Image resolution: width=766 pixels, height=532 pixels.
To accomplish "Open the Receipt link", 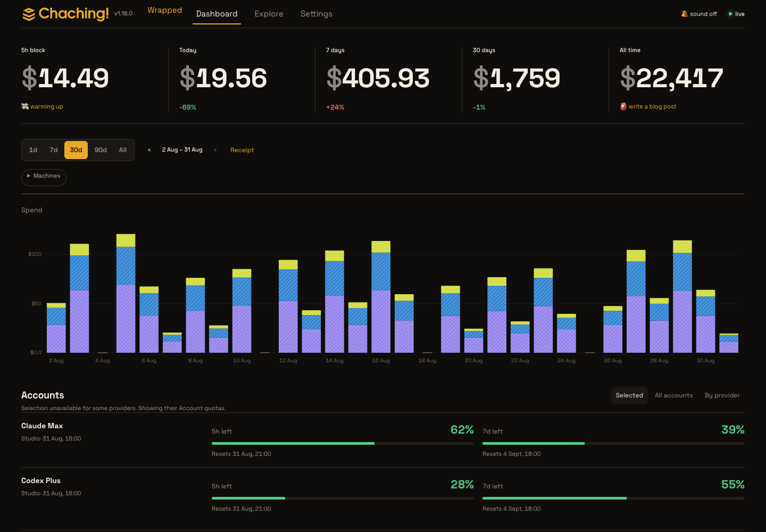I will click(242, 150).
